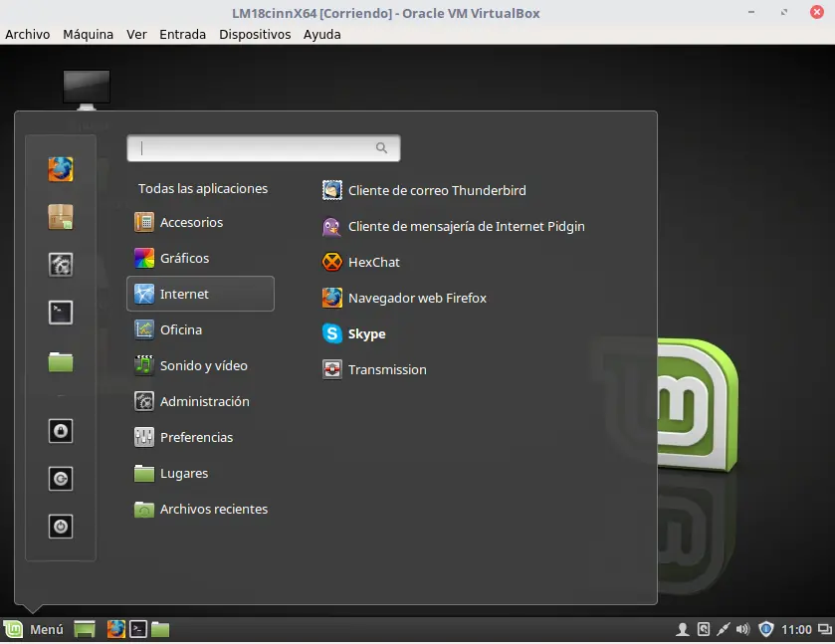Image resolution: width=835 pixels, height=644 pixels.
Task: Launch Navegador web Firefox entry
Action: coord(417,298)
